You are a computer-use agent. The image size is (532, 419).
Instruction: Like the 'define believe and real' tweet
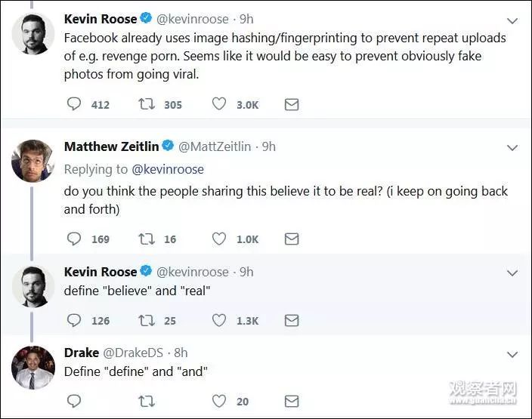click(x=219, y=320)
